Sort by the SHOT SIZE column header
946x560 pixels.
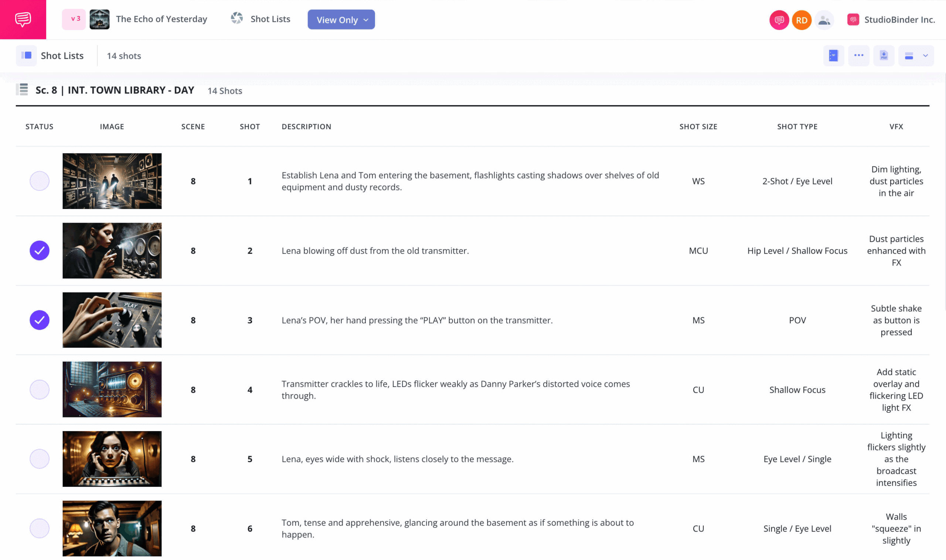coord(698,127)
